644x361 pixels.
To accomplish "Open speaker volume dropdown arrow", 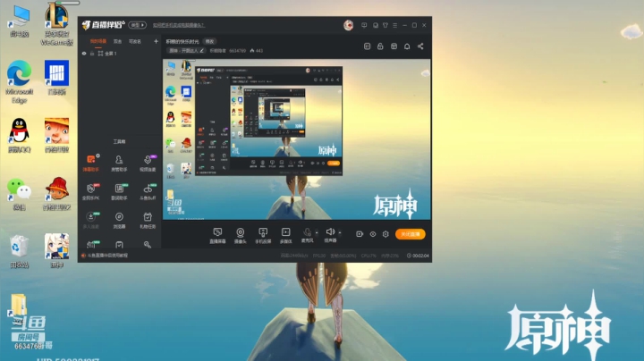I will tap(340, 233).
